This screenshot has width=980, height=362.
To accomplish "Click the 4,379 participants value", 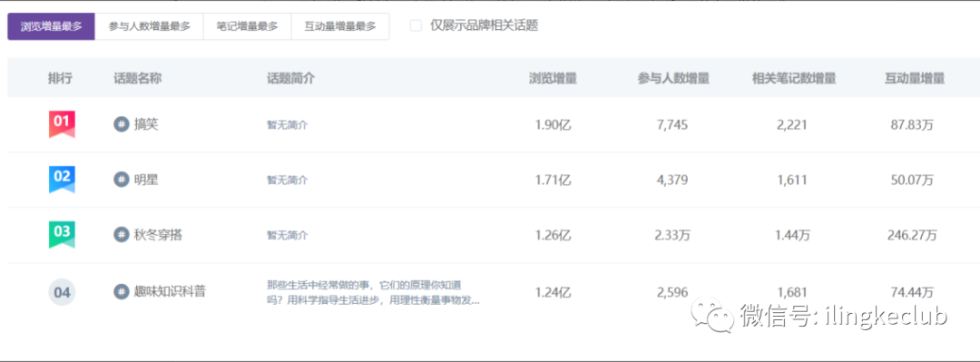I will coord(672,180).
